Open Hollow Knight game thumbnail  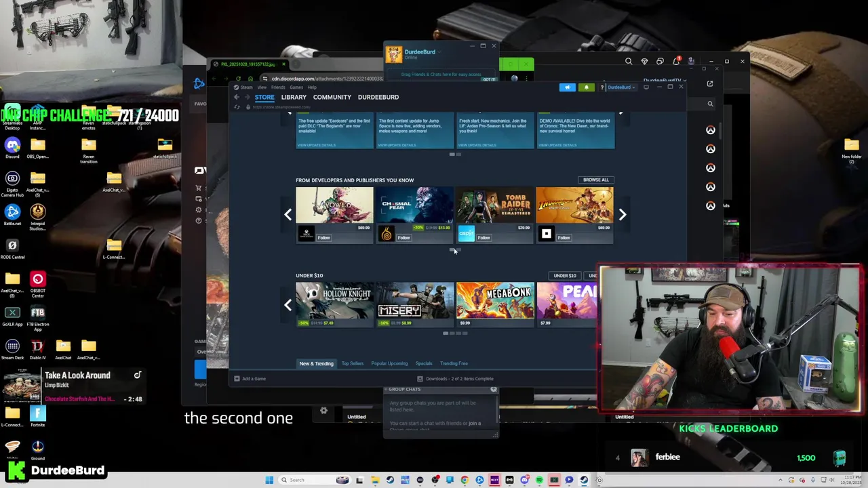(x=334, y=300)
